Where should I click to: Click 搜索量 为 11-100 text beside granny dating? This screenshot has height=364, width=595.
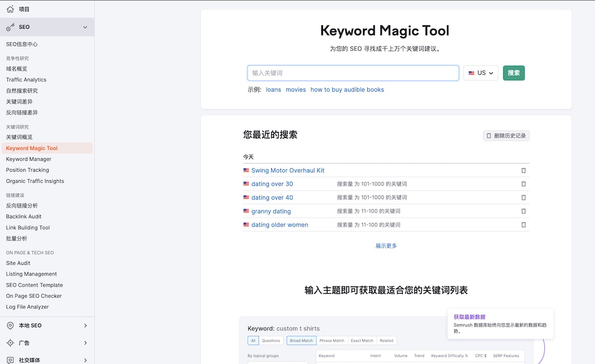coord(369,211)
